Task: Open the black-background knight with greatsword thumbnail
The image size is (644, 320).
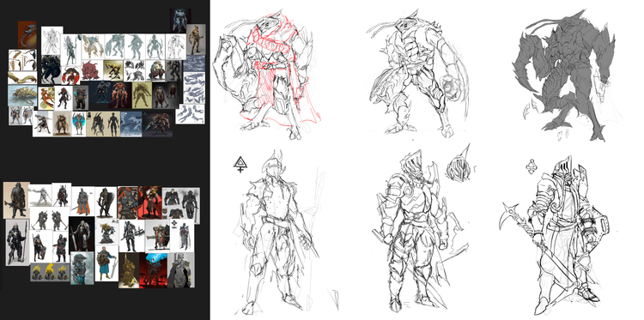Action: pyautogui.click(x=82, y=234)
